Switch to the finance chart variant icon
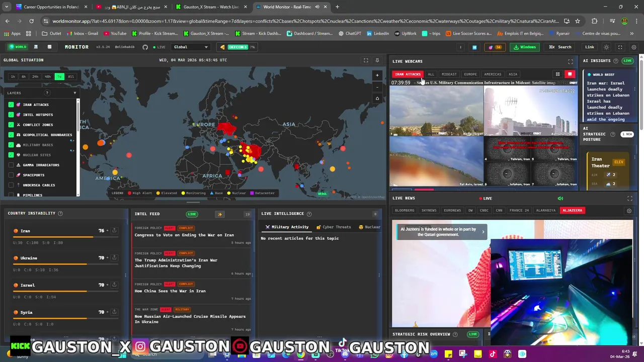The width and height of the screenshot is (644, 362). point(49,47)
